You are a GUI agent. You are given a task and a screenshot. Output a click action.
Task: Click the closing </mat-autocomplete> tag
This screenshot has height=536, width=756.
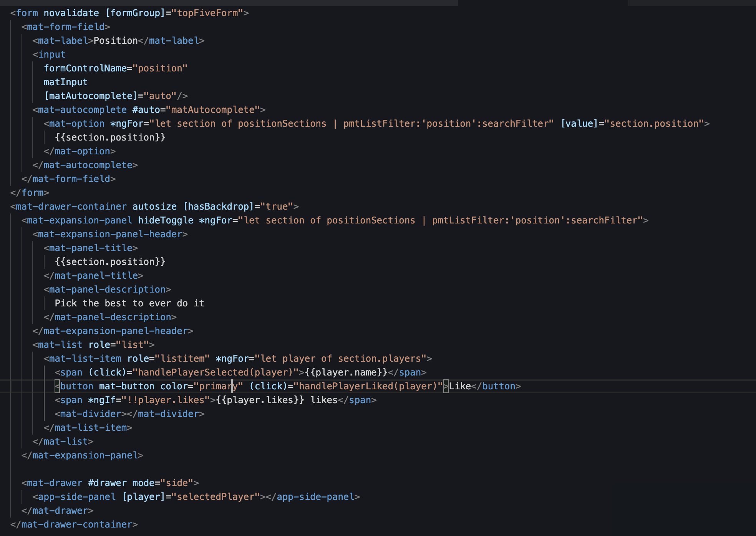tap(85, 165)
